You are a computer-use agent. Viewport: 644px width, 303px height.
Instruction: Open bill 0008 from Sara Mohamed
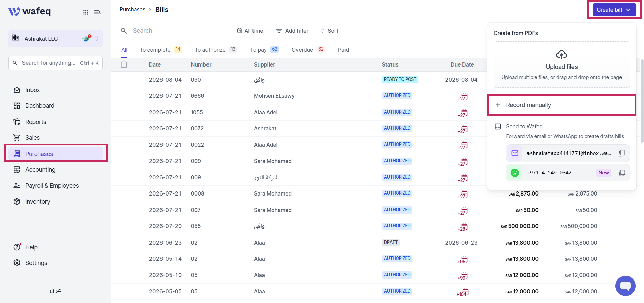click(375, 193)
